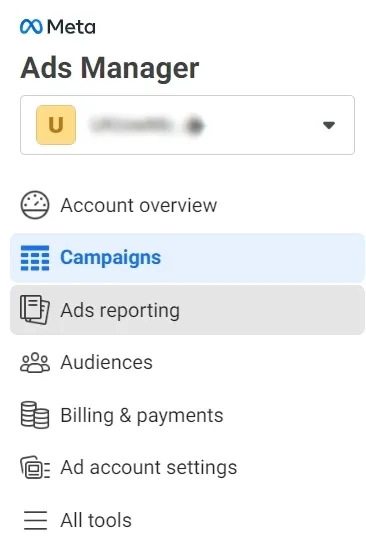
Task: Click the yellow U account avatar
Action: [56, 125]
